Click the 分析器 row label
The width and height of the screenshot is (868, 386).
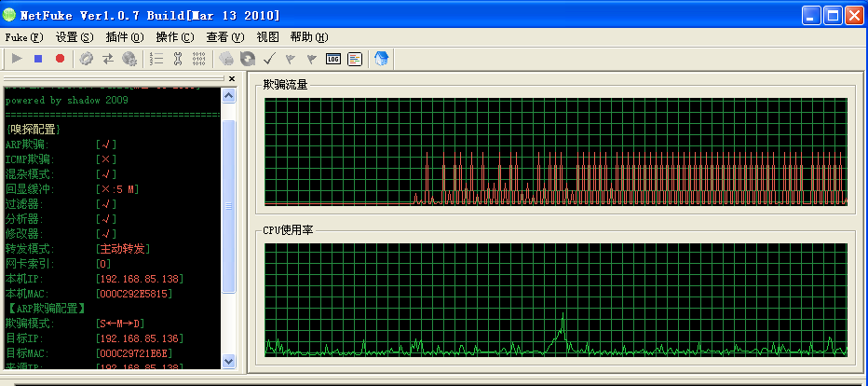pos(23,219)
